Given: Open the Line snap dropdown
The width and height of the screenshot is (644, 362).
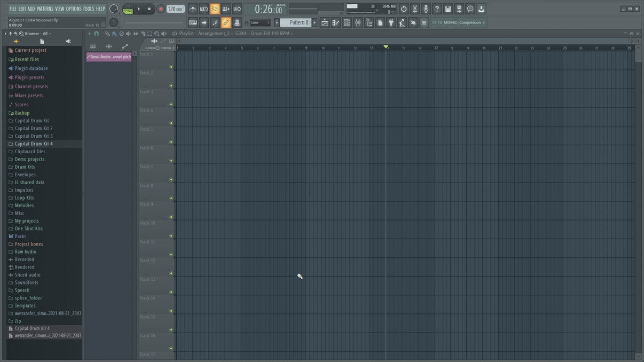Looking at the screenshot, I should (x=261, y=22).
